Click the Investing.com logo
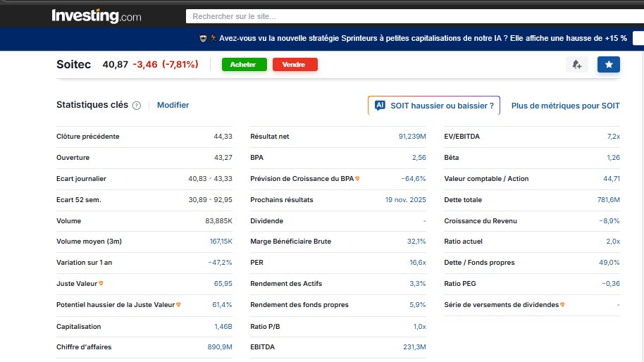The width and height of the screenshot is (644, 362). 96,16
